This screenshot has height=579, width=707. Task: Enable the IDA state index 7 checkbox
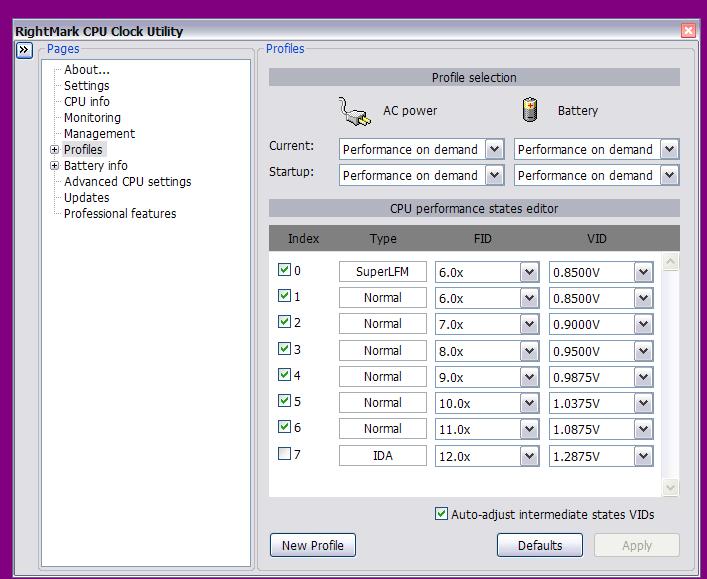point(284,453)
